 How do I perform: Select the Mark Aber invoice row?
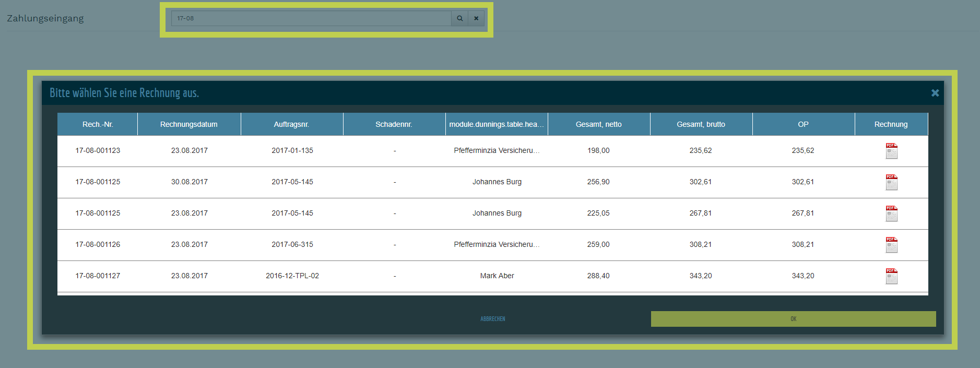tap(497, 276)
